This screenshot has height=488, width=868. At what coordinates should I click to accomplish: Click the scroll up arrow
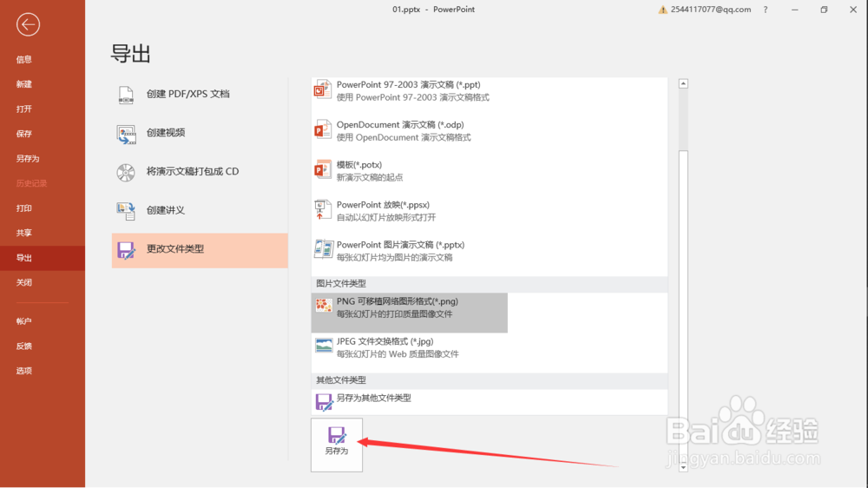(x=683, y=83)
